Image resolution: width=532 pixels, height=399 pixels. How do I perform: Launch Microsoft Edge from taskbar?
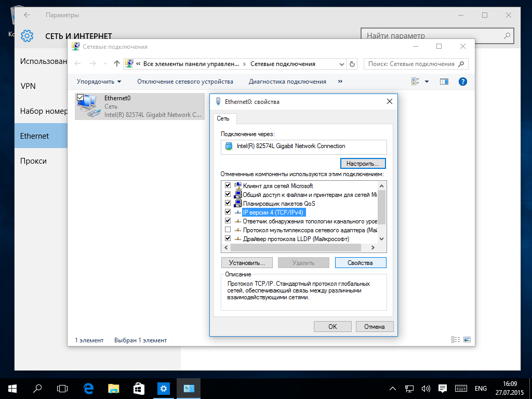tap(88, 389)
